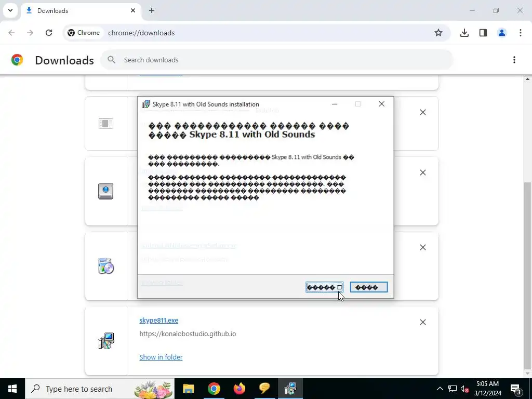Select the Downloads browser tab
The width and height of the screenshot is (532, 399).
pos(81,11)
